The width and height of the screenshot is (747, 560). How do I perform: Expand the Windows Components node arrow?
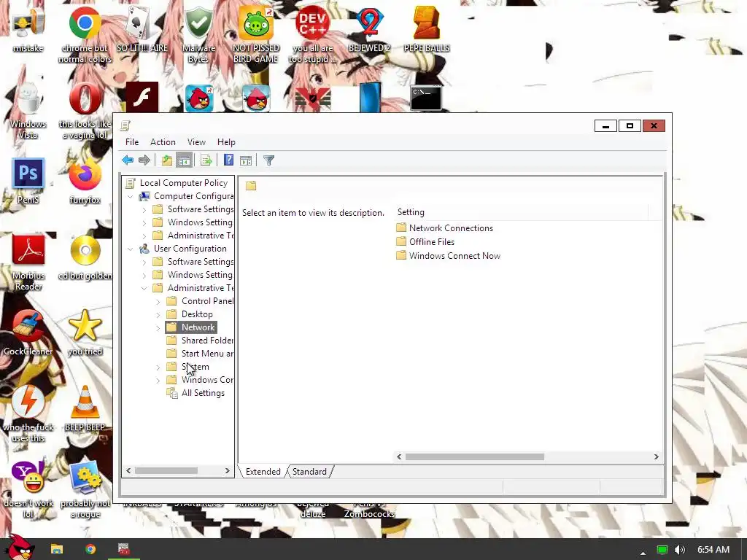pyautogui.click(x=158, y=380)
